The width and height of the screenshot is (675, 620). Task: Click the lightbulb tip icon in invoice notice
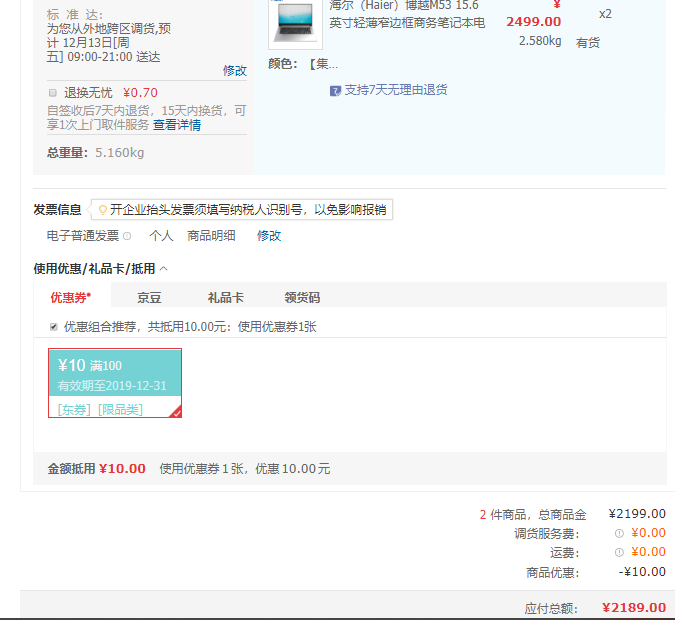point(102,210)
